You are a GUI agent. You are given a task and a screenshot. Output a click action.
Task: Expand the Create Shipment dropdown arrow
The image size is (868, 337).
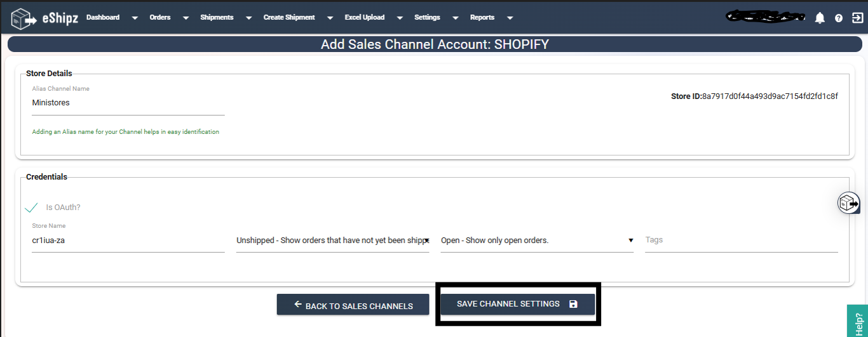(x=330, y=18)
